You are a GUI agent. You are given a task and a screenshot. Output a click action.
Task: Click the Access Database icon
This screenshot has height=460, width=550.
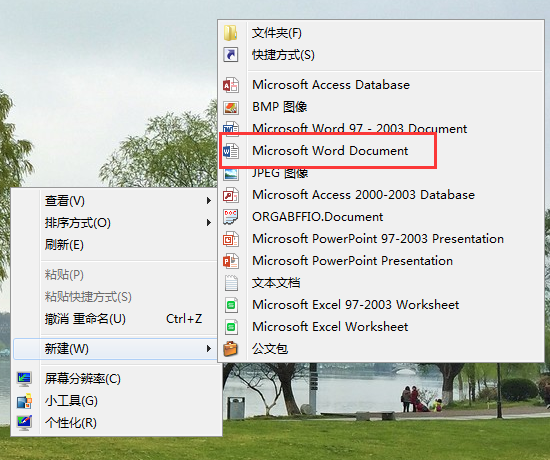click(x=231, y=85)
